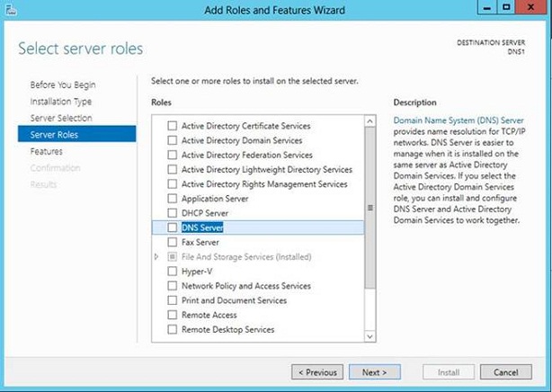
Task: Click the roles list scrollbar thumb
Action: (370, 208)
